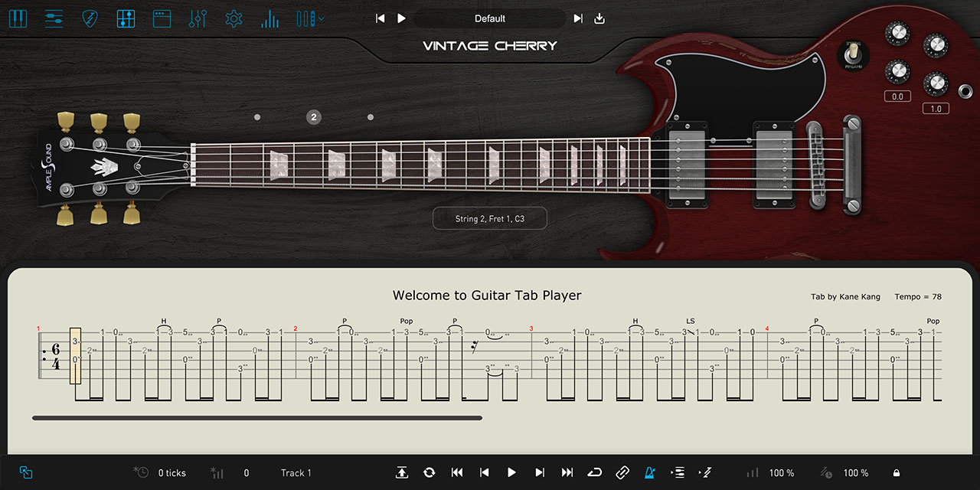Adjust the knob above the 1.0 value

tap(936, 83)
